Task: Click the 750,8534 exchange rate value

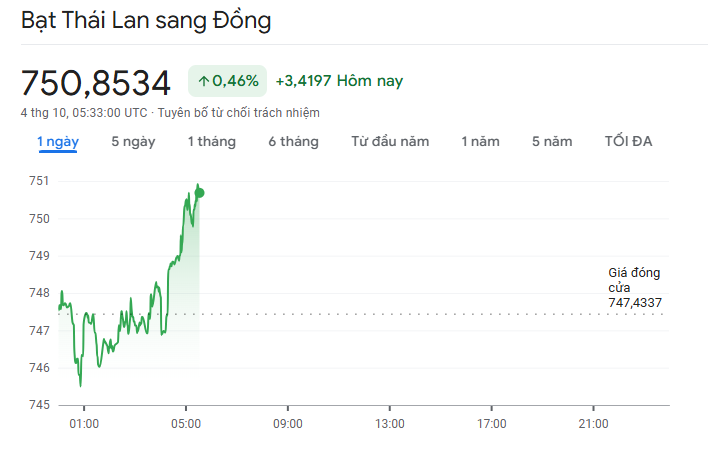Action: pyautogui.click(x=96, y=82)
